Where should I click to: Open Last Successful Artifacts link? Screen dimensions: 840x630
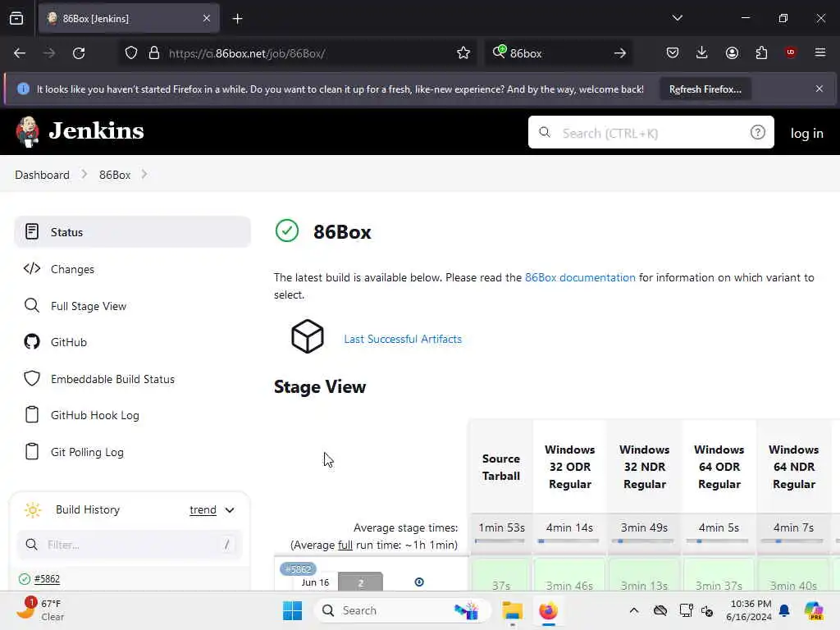403,339
